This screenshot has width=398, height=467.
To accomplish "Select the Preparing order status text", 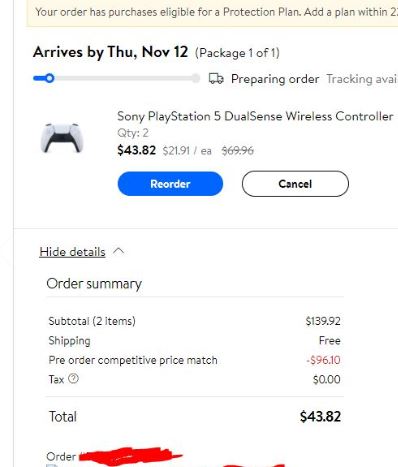I will [275, 79].
